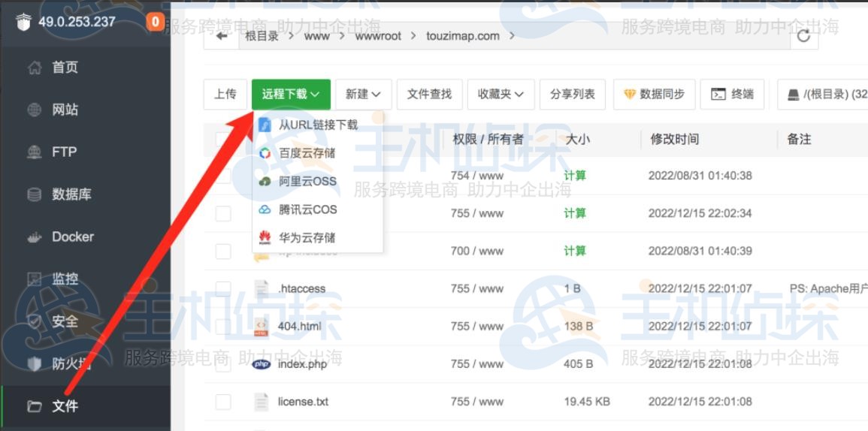Go back with the breadcrumb arrow

(x=222, y=36)
